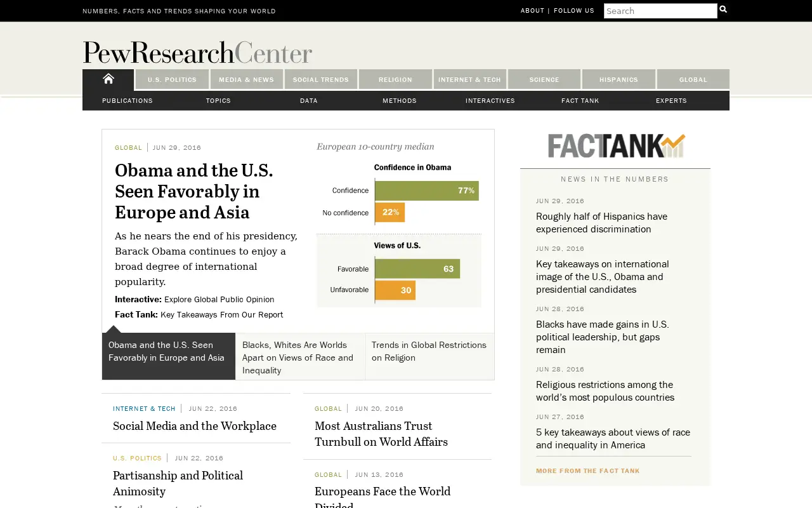This screenshot has width=812, height=508.
Task: Open Blacks have made gains story
Action: [x=603, y=337]
